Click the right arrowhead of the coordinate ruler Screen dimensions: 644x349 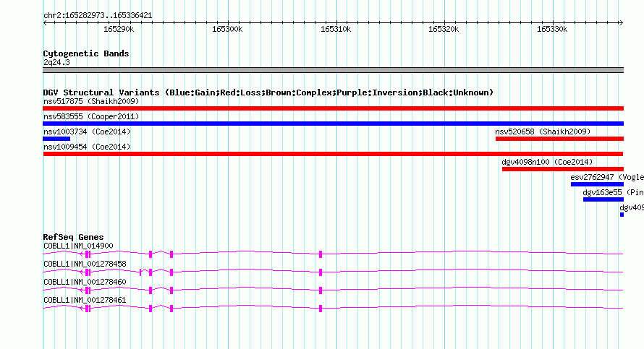621,22
